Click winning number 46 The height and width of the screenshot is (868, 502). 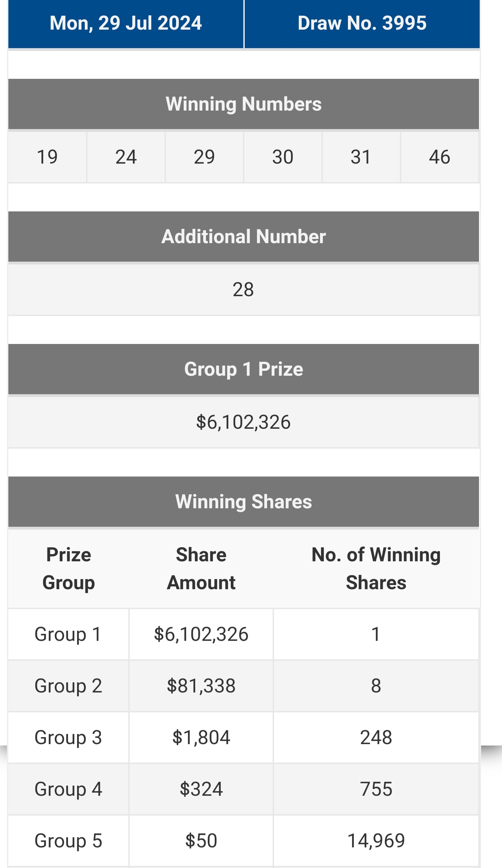click(x=440, y=157)
